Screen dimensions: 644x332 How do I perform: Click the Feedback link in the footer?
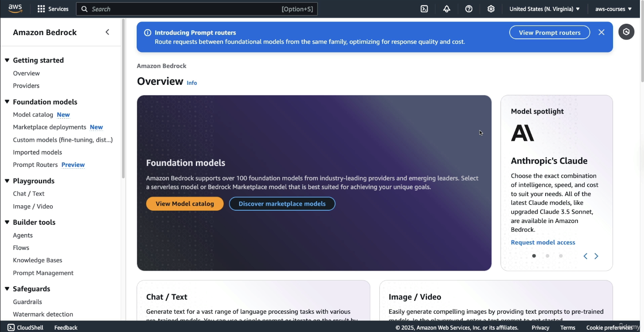(x=66, y=327)
